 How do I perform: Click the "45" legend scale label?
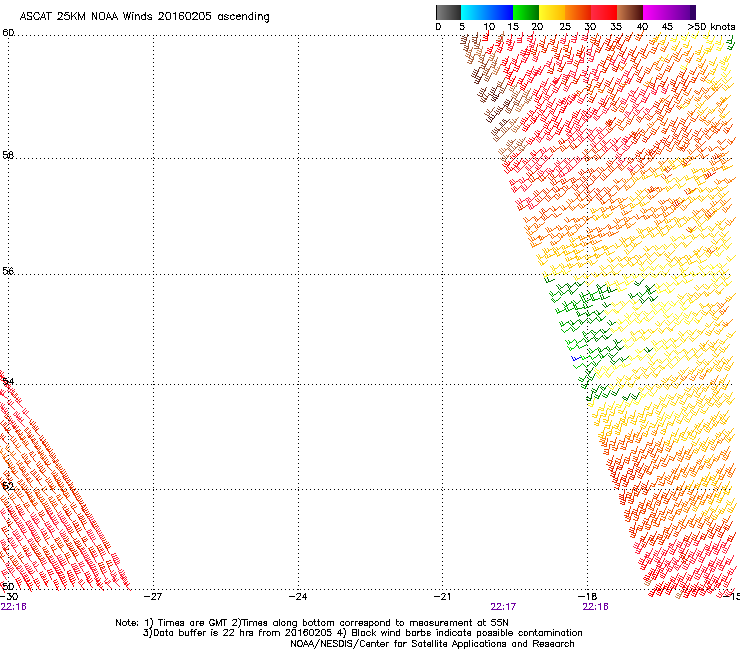click(x=667, y=27)
